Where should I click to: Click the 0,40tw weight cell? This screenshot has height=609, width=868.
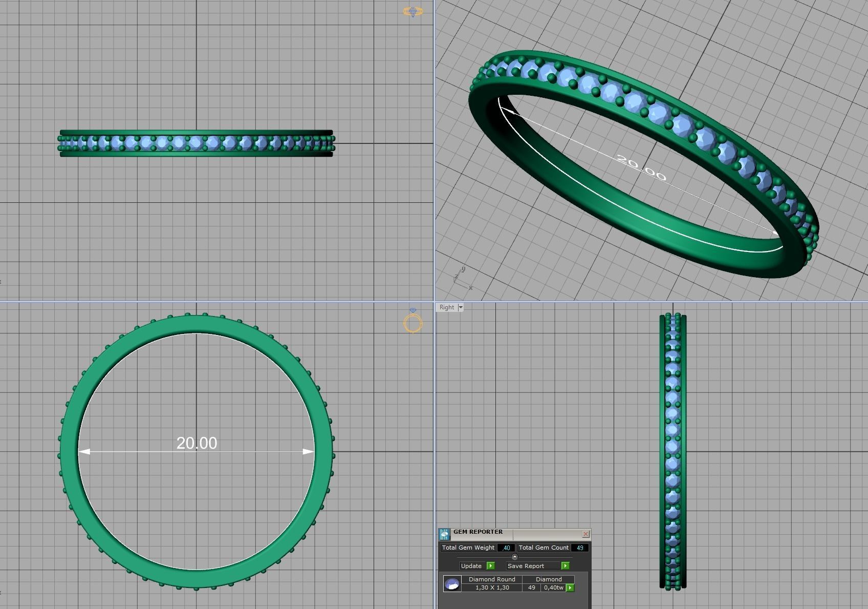553,587
